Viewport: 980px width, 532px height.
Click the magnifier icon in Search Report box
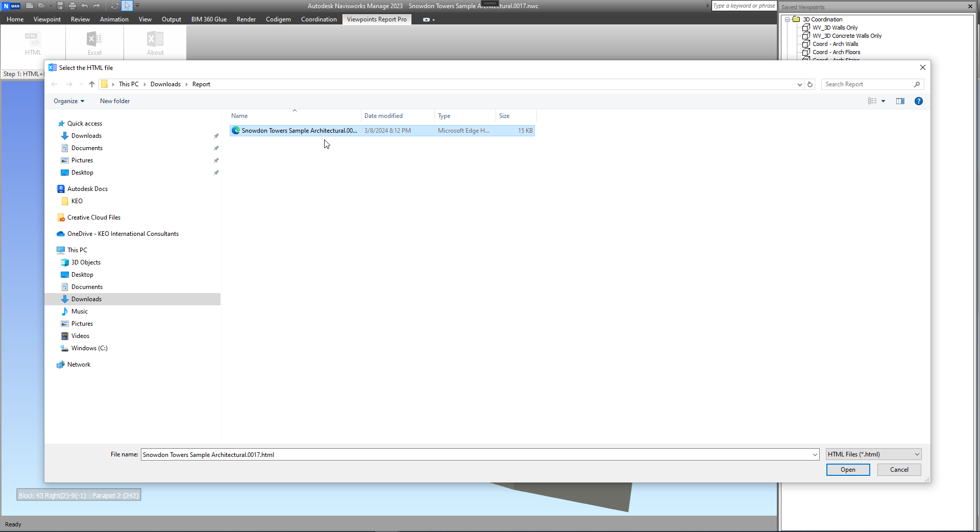point(917,84)
